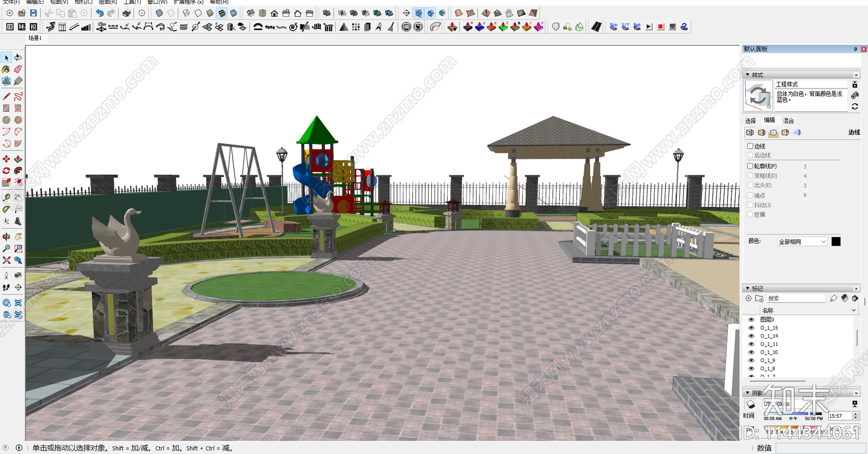Select the Line pencil tool
The height and width of the screenshot is (454, 868).
click(x=7, y=96)
